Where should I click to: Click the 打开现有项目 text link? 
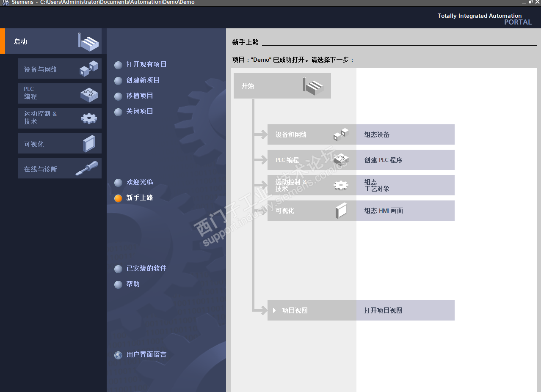[x=146, y=64]
